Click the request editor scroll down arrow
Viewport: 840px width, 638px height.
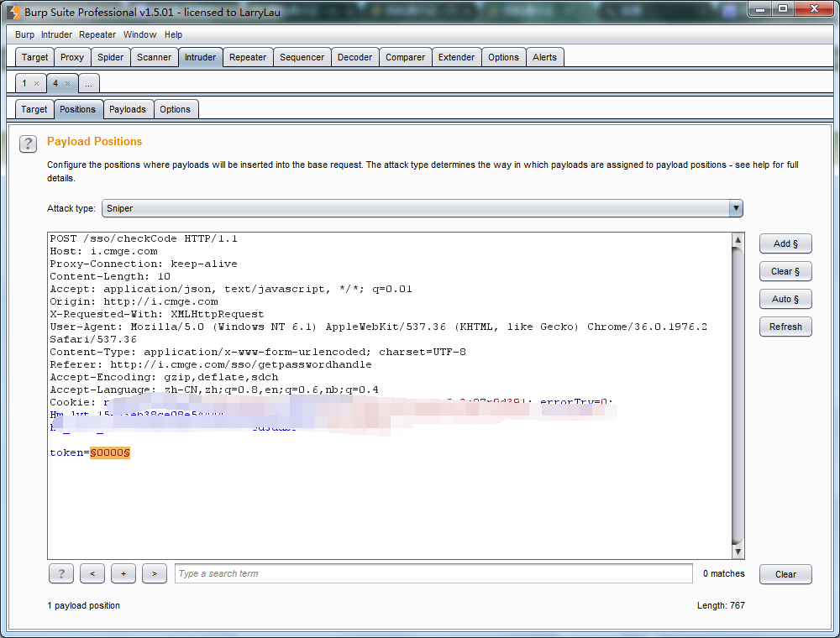tap(738, 552)
